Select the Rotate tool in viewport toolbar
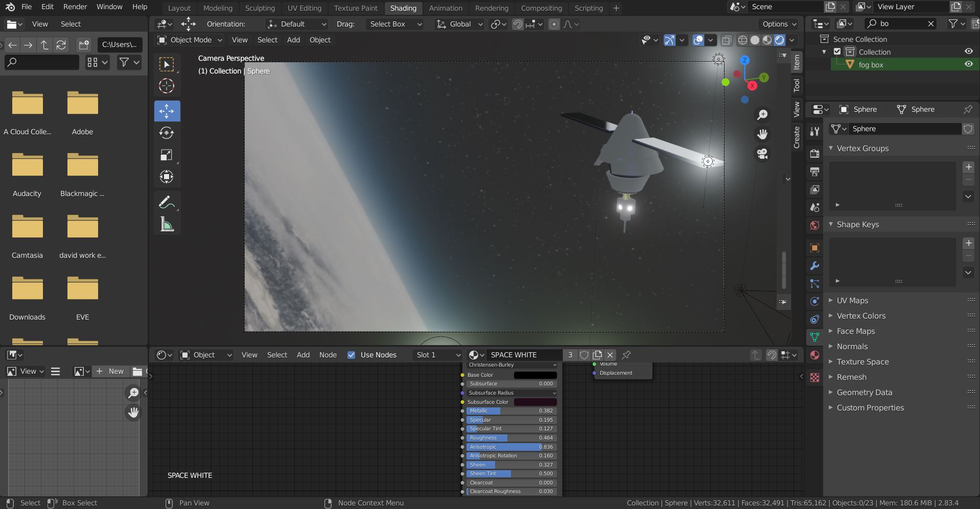This screenshot has height=509, width=980. [167, 133]
